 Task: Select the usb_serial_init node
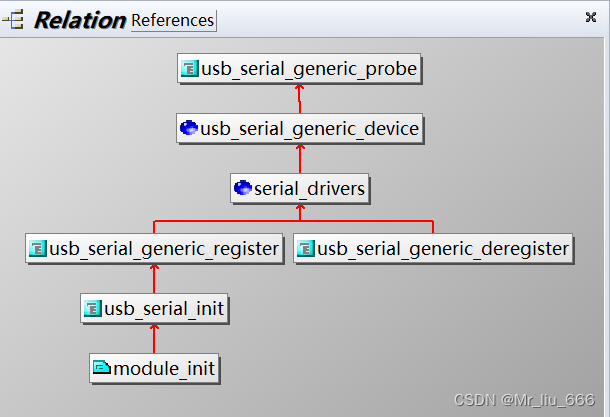click(154, 308)
